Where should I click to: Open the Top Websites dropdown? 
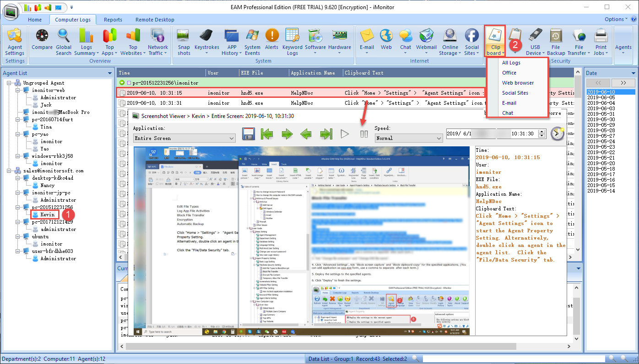point(133,42)
